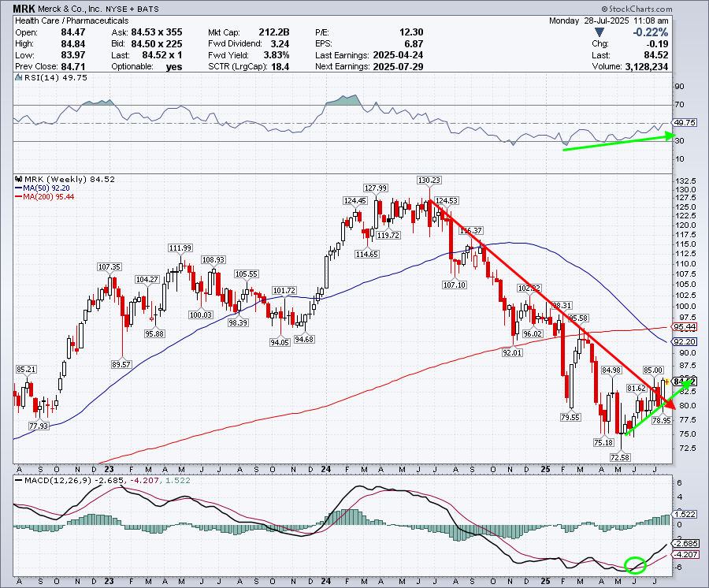
Task: Click the High value 84.84
Action: point(73,44)
